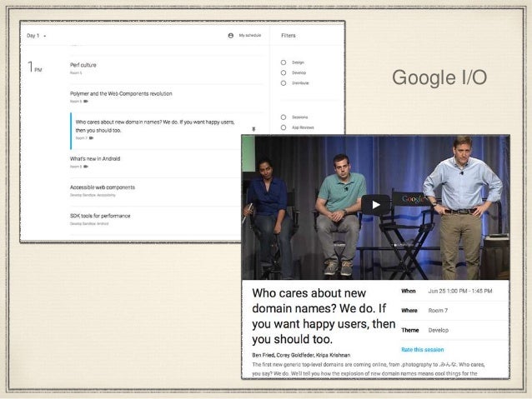
Task: Click the Room 5 label under Perf culture
Action: click(76, 72)
